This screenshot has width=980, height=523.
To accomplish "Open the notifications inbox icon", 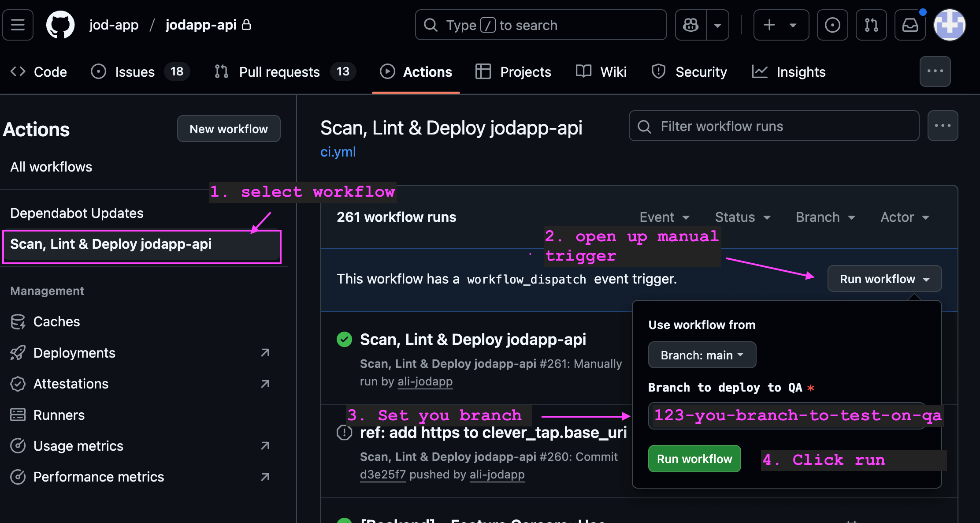I will point(909,25).
